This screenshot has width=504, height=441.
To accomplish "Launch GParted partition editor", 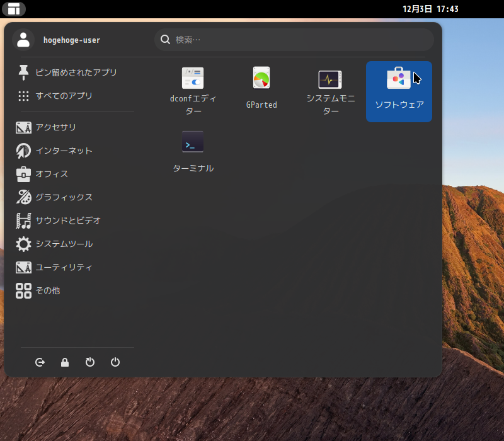I will pos(261,88).
